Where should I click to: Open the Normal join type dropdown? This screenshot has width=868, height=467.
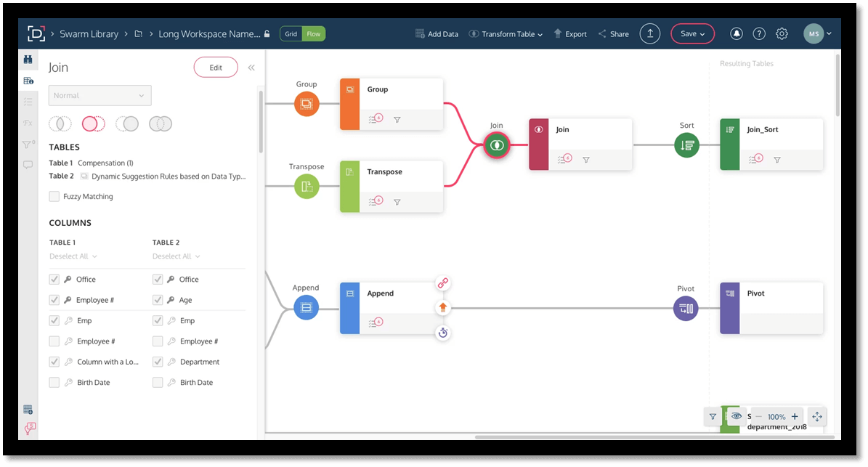[100, 95]
